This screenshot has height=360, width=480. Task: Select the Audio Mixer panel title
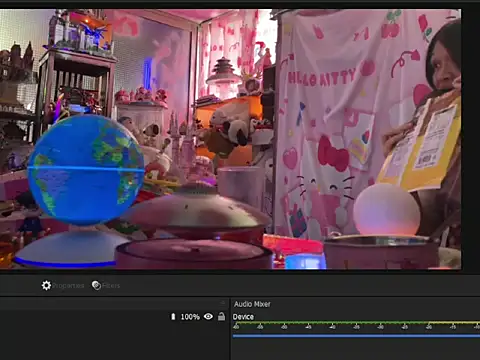pyautogui.click(x=252, y=304)
